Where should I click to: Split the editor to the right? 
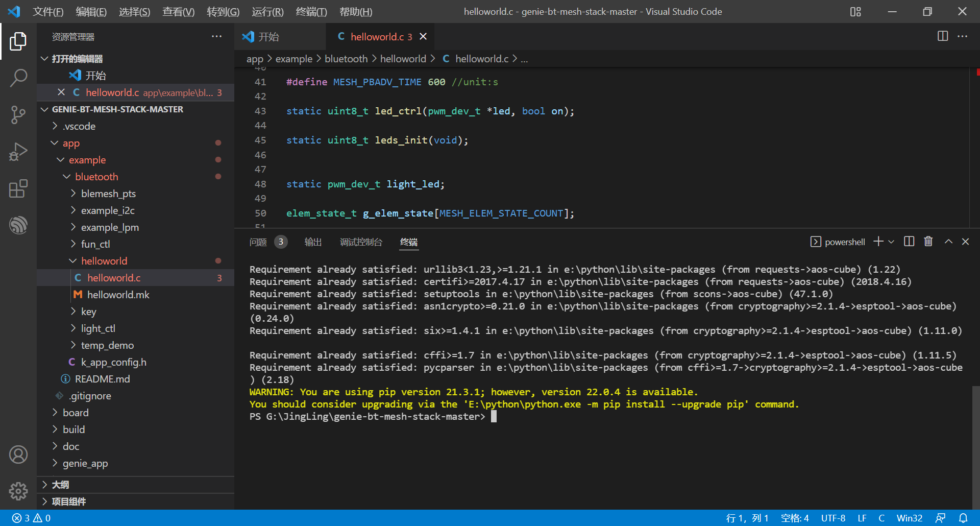point(943,36)
